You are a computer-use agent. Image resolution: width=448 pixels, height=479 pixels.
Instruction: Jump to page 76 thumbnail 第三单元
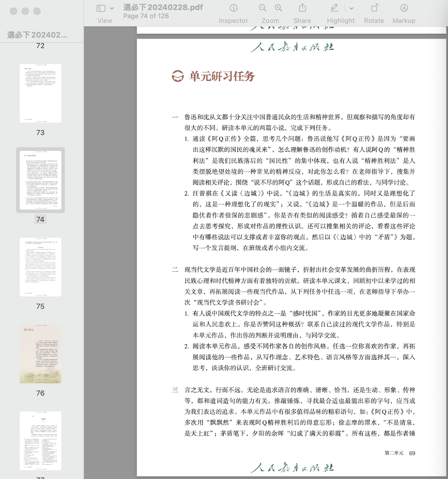(40, 354)
